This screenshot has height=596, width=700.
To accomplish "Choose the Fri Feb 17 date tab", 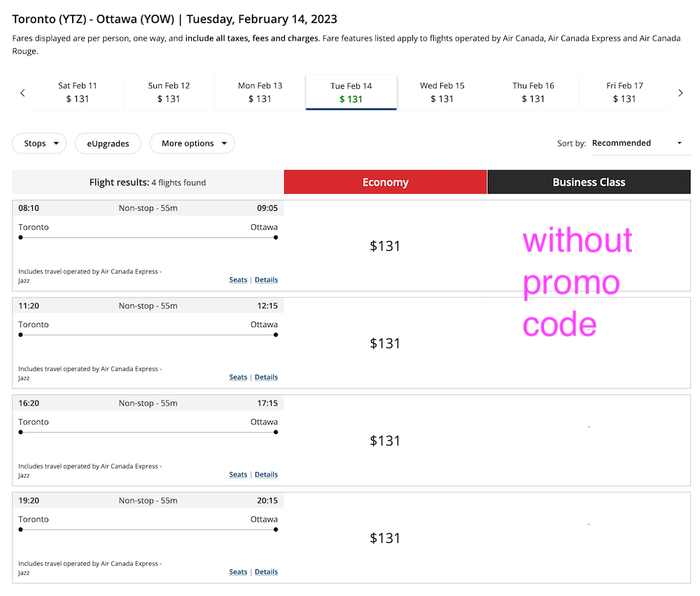I will [x=624, y=92].
